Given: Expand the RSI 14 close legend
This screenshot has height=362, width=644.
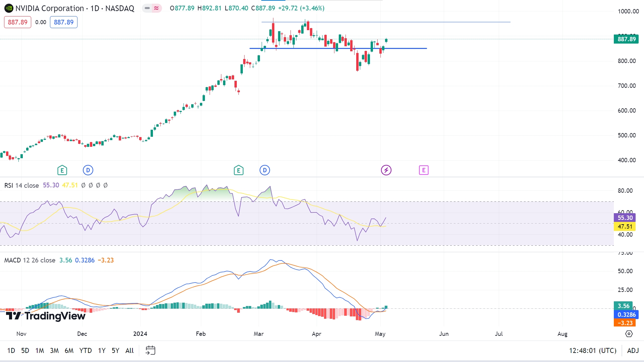Looking at the screenshot, I should click(21, 185).
